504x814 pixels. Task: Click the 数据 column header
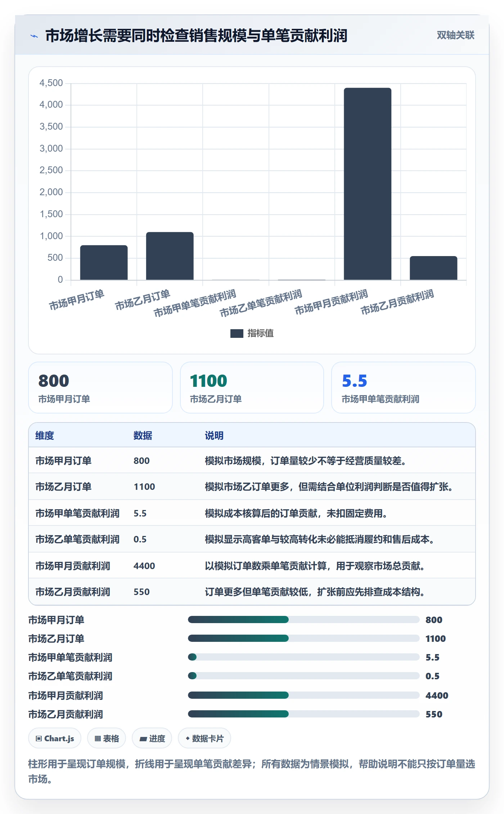[x=143, y=435]
